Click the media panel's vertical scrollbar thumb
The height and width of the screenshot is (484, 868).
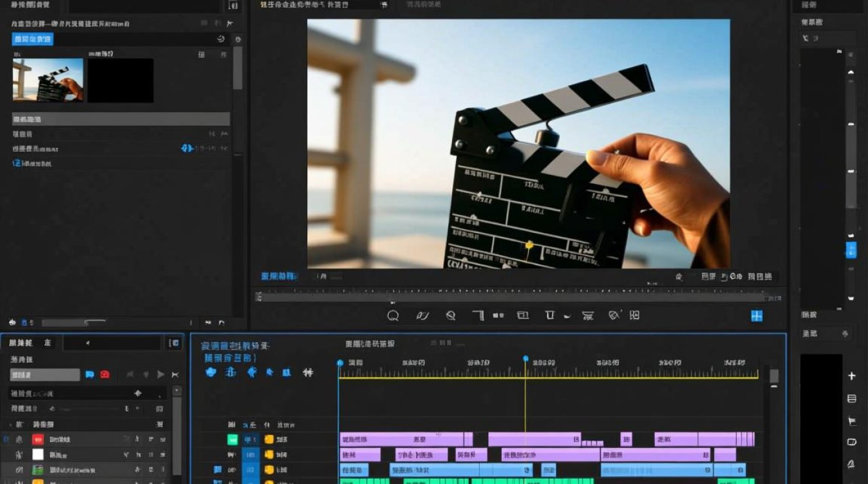[x=238, y=68]
